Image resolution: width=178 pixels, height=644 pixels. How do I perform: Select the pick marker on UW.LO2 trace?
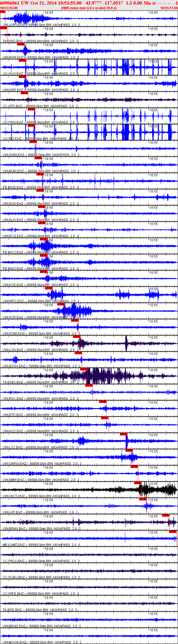pyautogui.click(x=124, y=434)
